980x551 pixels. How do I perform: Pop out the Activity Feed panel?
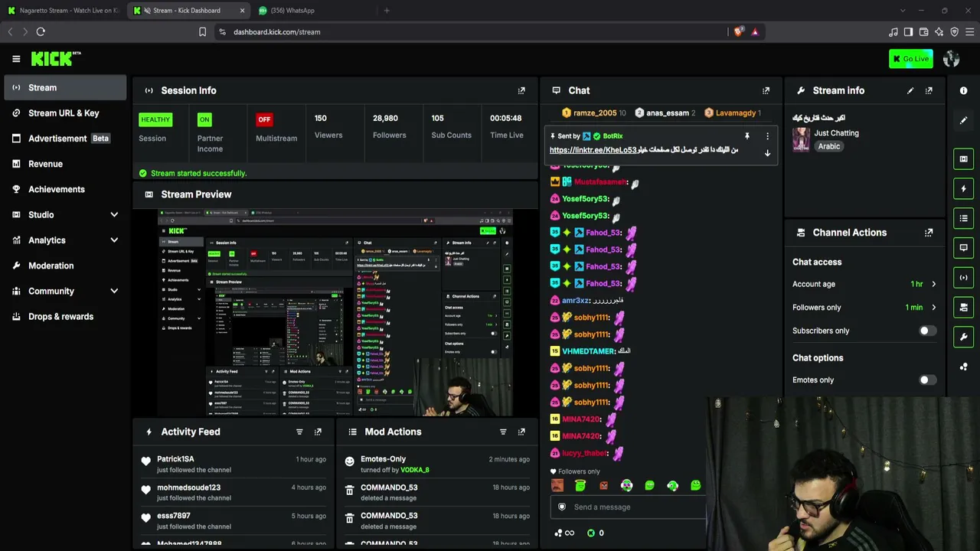(318, 432)
